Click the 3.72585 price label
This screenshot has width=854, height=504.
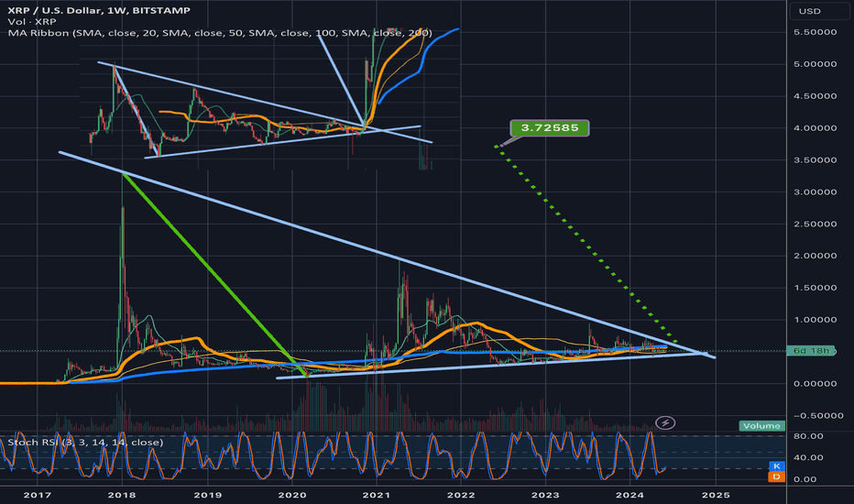coord(550,128)
